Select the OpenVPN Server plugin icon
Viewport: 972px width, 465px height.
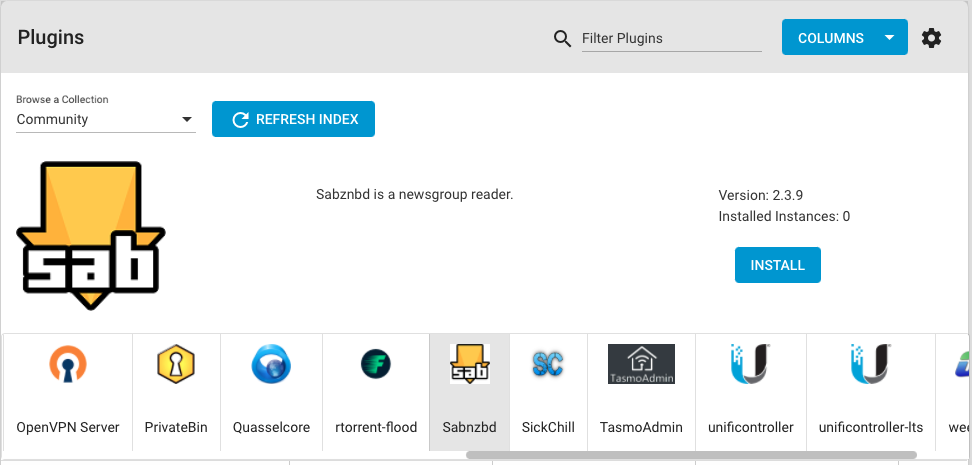[x=68, y=365]
